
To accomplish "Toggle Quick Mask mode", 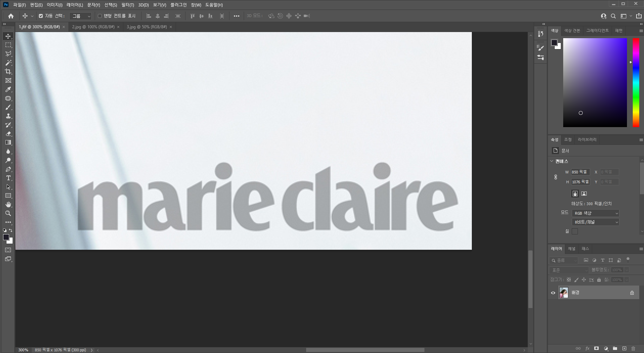I will point(8,250).
